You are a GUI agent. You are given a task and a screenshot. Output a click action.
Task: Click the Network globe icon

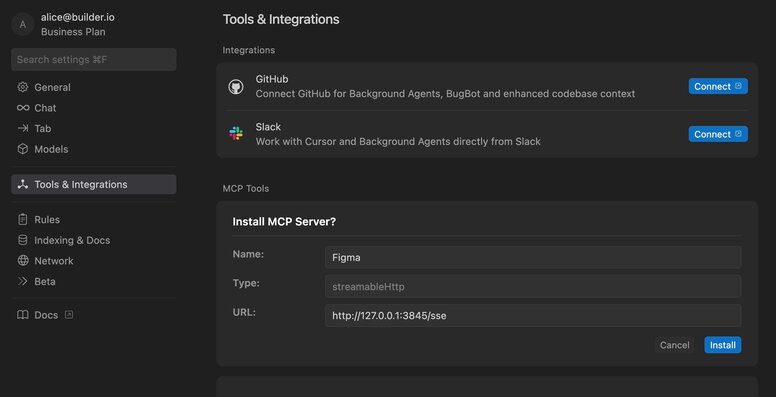(x=23, y=261)
